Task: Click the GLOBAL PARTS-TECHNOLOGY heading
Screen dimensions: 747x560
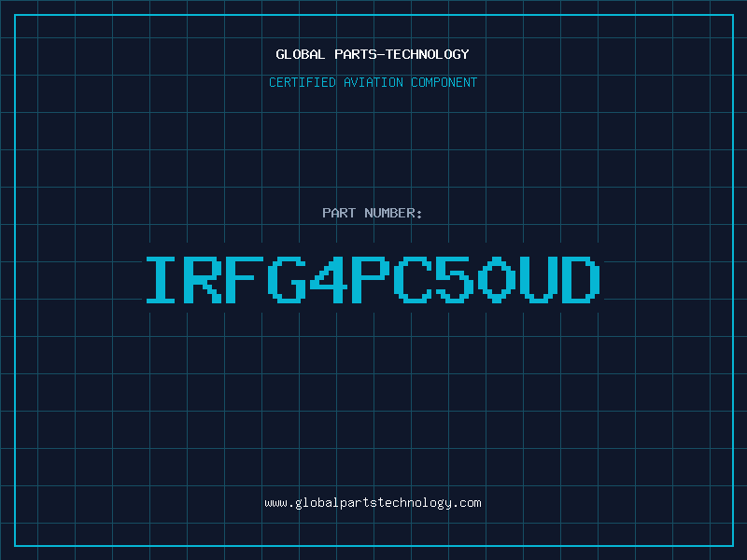Action: [373, 54]
